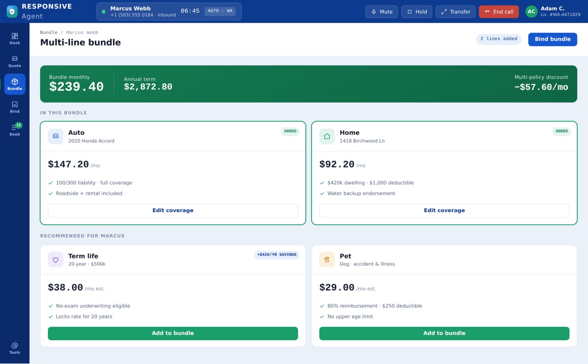Edit coverage for the Auto policy
Viewport: 588px width, 364px height.
[173, 210]
